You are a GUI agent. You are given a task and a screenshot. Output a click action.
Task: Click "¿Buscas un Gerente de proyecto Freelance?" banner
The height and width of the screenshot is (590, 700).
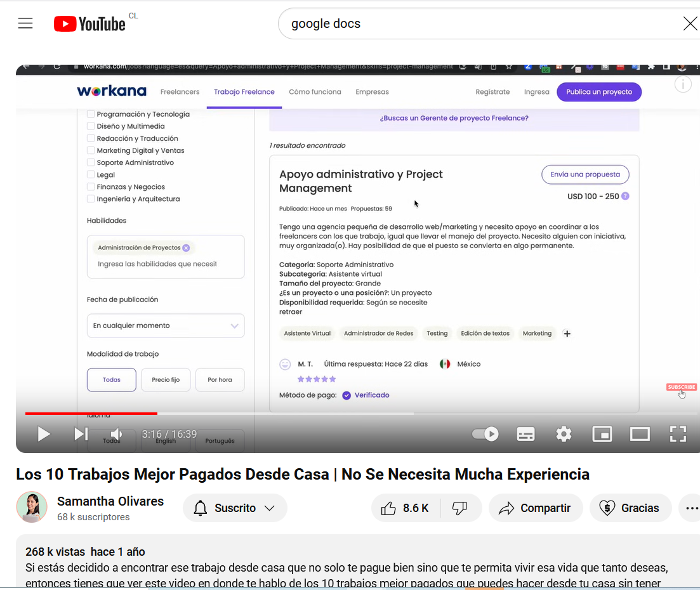pos(454,118)
